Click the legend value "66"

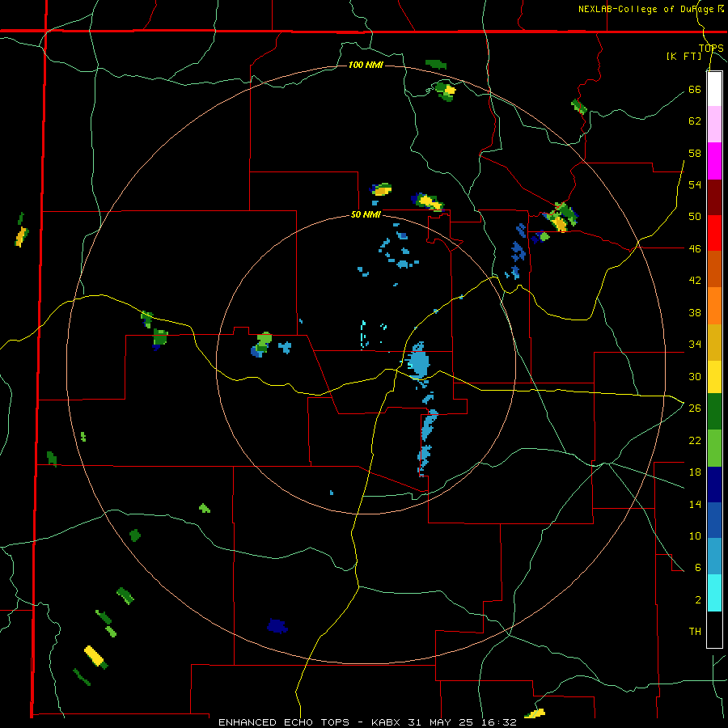(695, 89)
